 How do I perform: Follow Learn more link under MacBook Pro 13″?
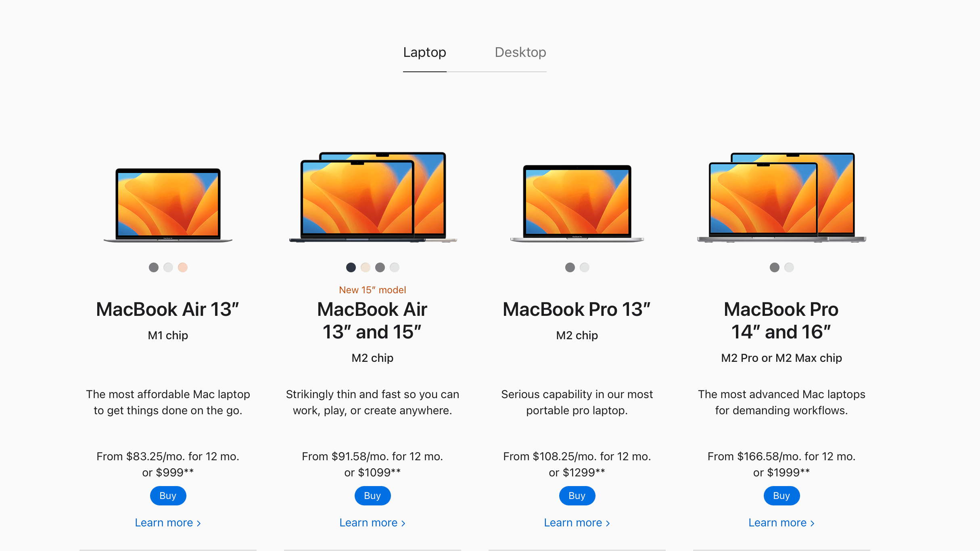click(x=577, y=523)
